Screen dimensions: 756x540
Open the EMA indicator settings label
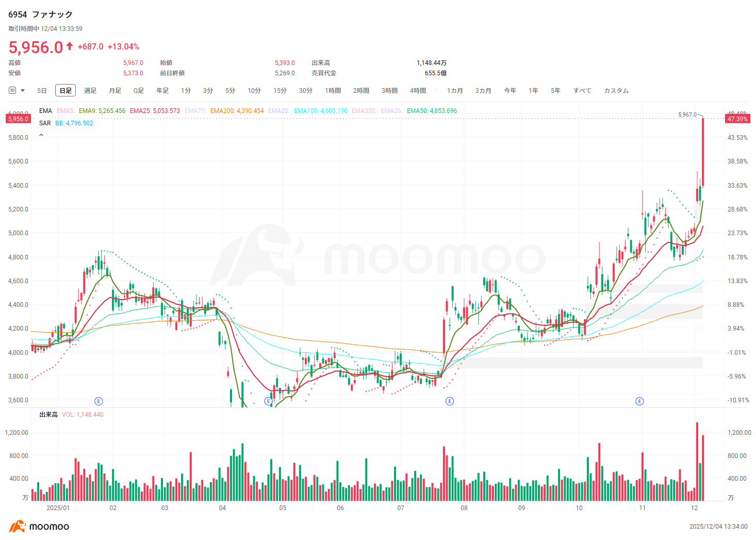click(45, 111)
